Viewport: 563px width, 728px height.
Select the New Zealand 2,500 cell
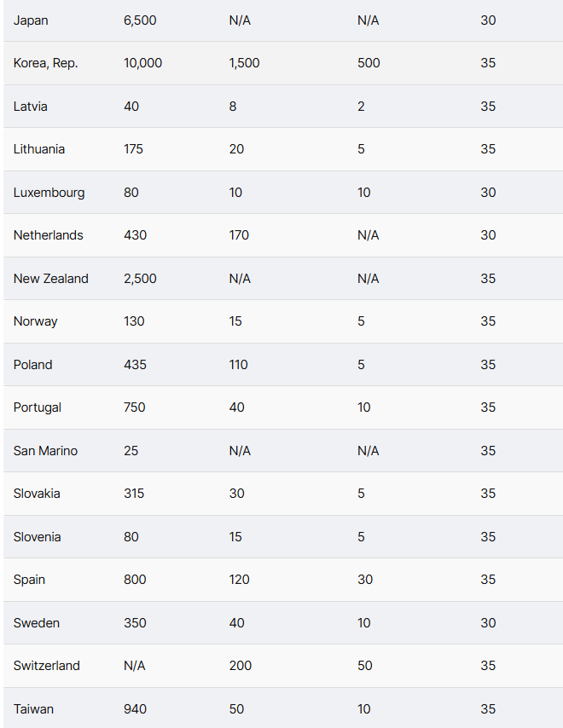(140, 279)
